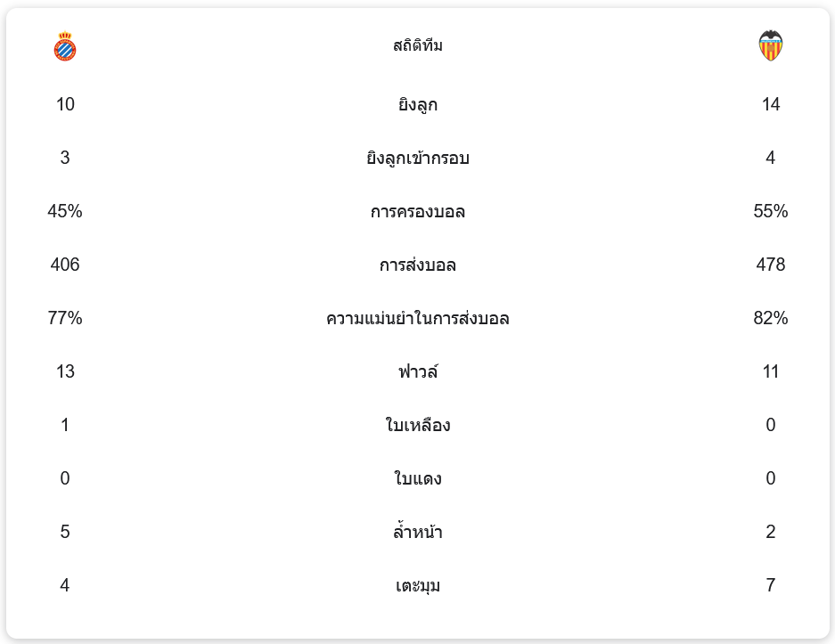This screenshot has height=644, width=835.
Task: Click the Espanyol club crest
Action: pyautogui.click(x=65, y=46)
